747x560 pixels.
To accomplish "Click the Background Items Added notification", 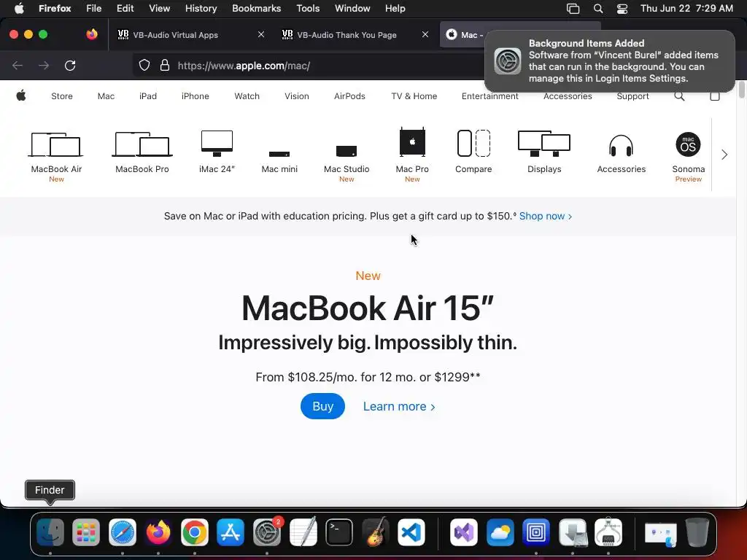I will pos(610,61).
